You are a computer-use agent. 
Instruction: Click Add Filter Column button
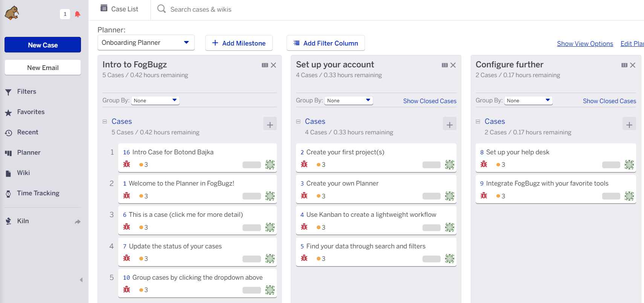point(326,43)
